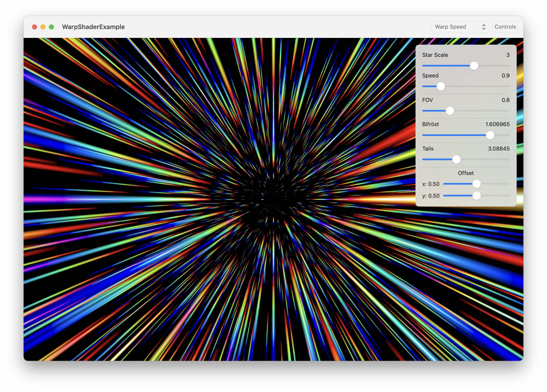Click the x: 0.50 offset label
This screenshot has width=547, height=392.
click(x=431, y=184)
